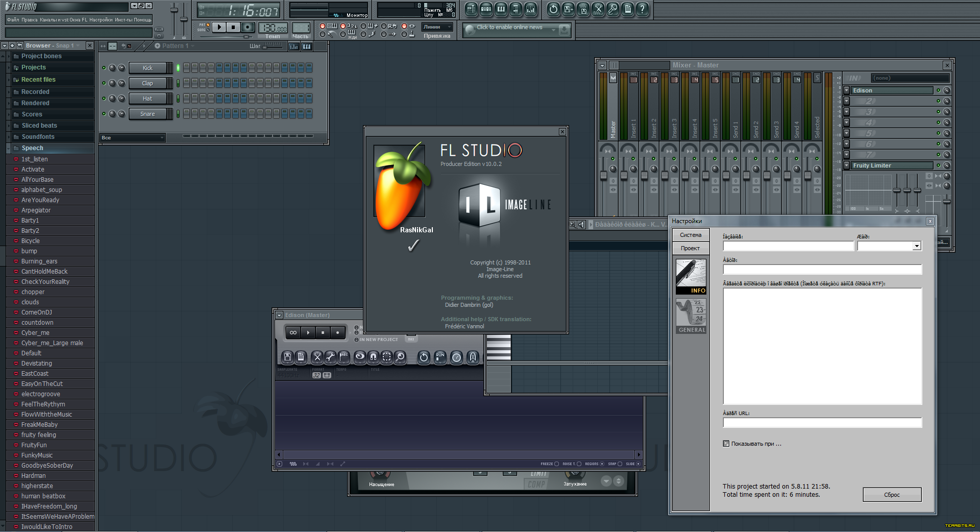Viewport: 980px width, 532px height.
Task: Click the Edison save file icon
Action: (287, 357)
